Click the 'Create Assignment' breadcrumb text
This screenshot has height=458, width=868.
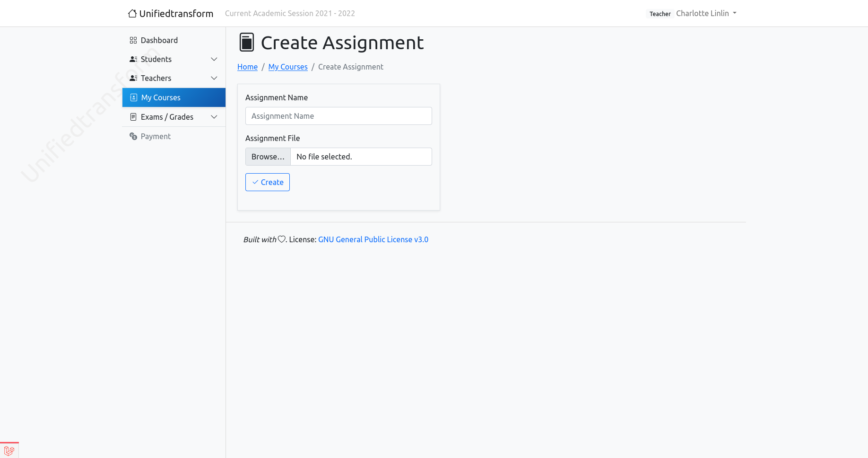(351, 67)
